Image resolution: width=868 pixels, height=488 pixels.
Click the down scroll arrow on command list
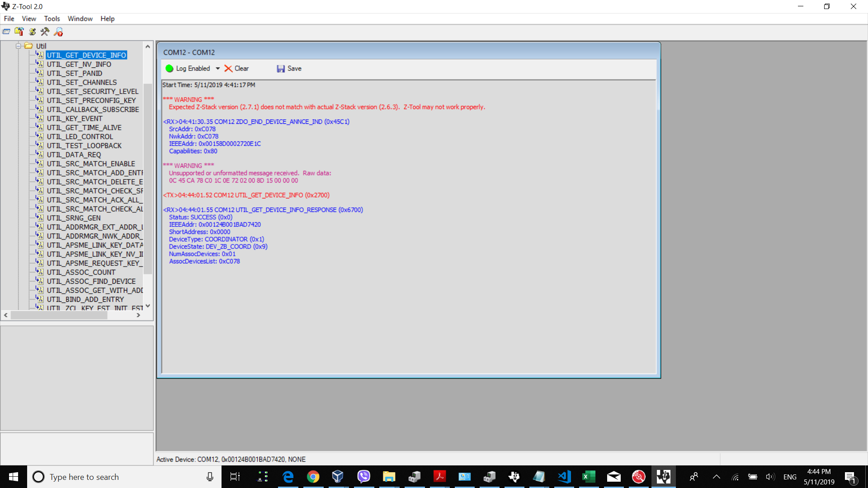click(147, 306)
